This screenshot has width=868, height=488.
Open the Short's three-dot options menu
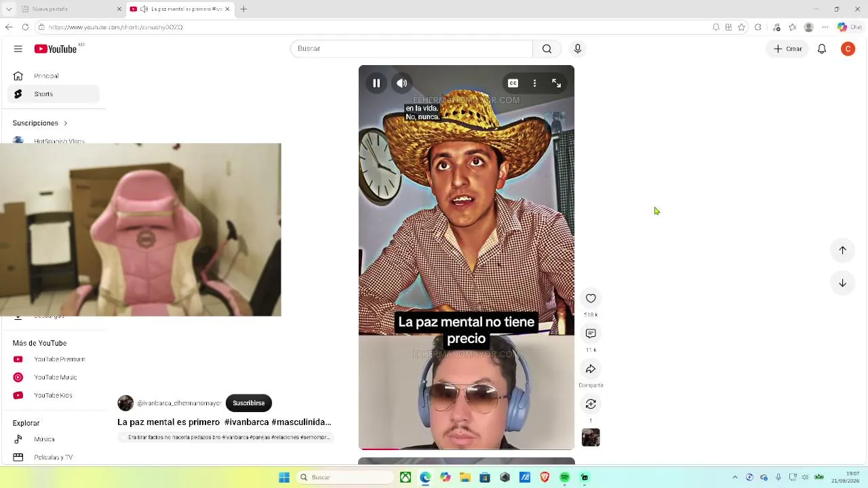tap(534, 83)
